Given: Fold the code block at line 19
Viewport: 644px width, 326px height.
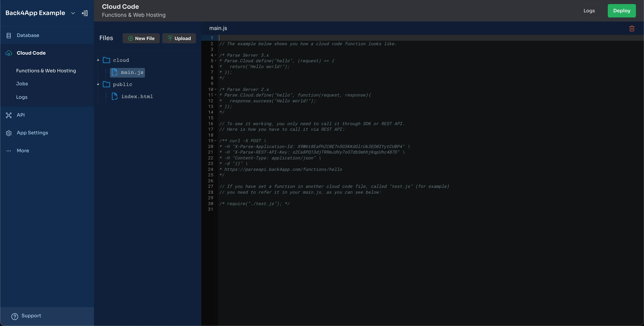Looking at the screenshot, I should coord(216,141).
